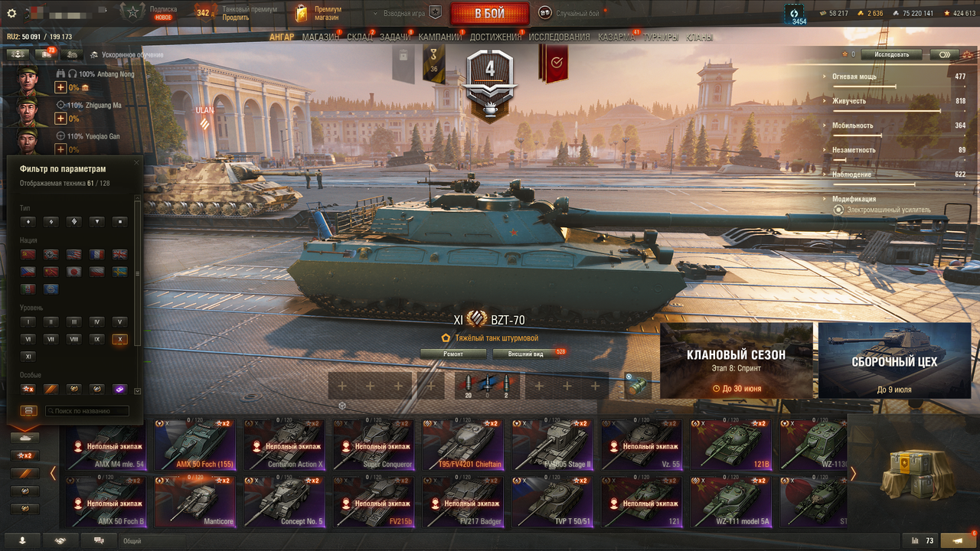Enable tier XI filter
The image size is (980, 551).
(x=28, y=357)
